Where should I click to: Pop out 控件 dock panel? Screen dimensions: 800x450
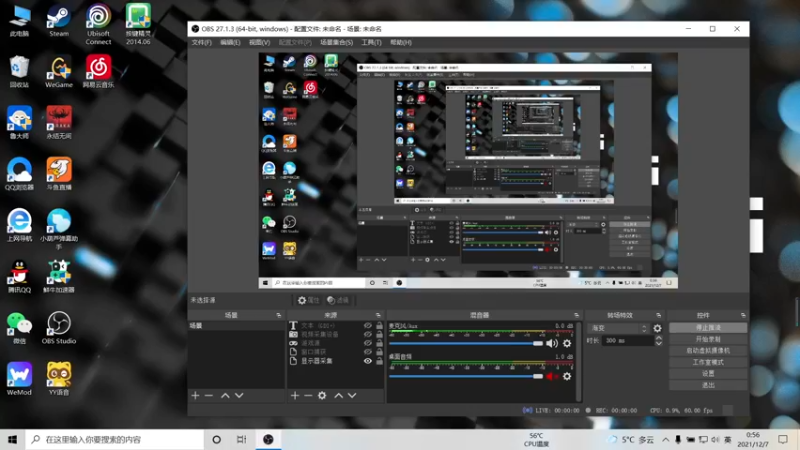click(x=743, y=315)
